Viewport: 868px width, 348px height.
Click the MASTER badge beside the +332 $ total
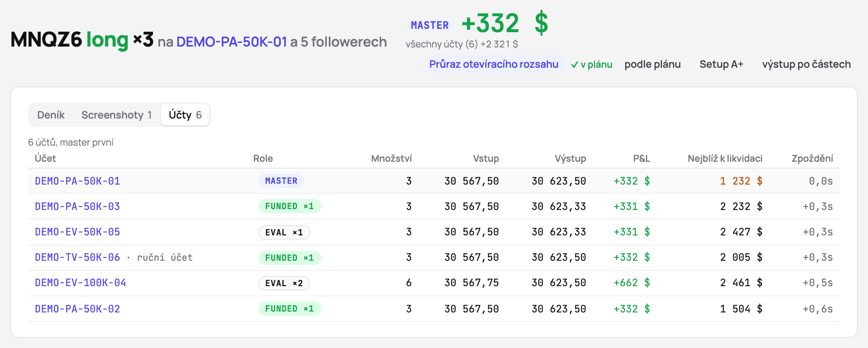(430, 25)
